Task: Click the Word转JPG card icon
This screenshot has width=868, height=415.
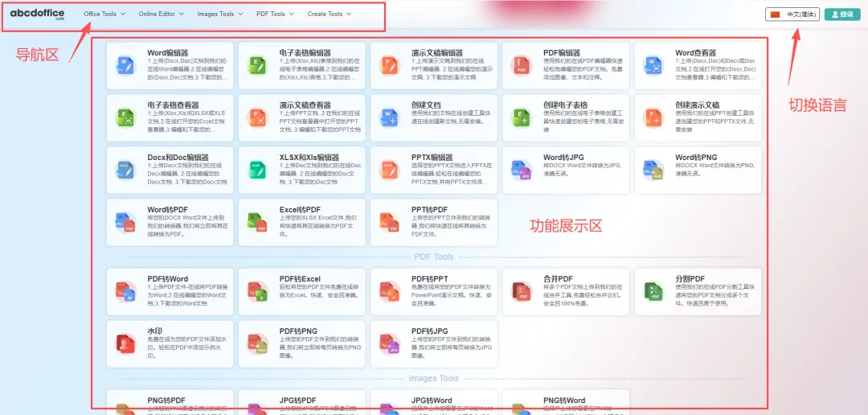Action: tap(521, 170)
